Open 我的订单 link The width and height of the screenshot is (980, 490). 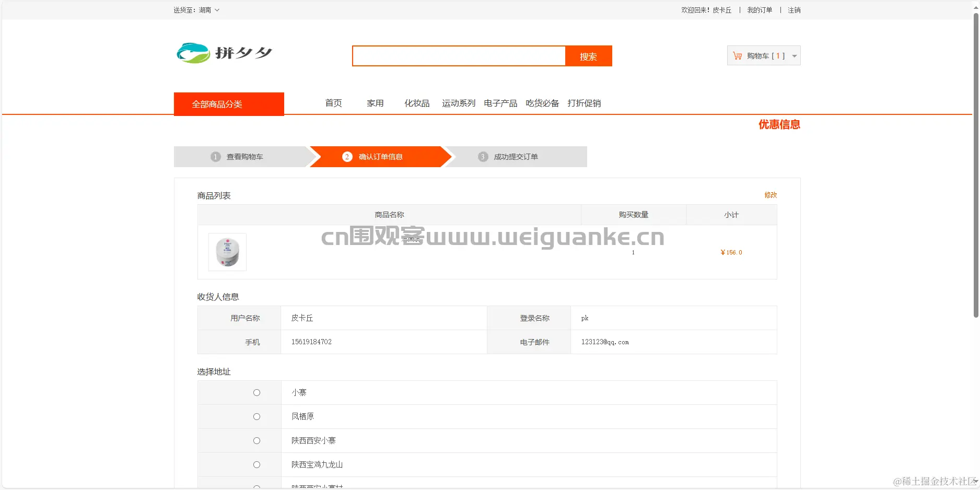tap(760, 10)
